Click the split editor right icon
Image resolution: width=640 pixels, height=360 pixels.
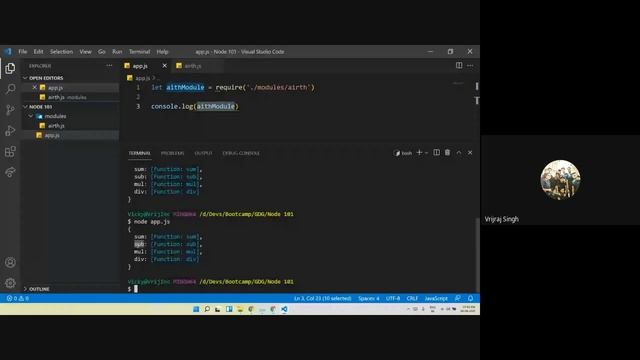click(x=459, y=65)
